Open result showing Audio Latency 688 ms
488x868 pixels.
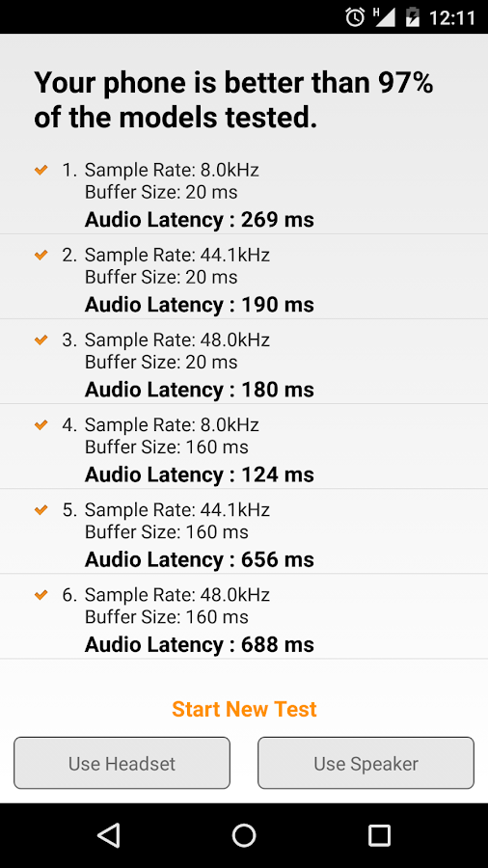244,616
